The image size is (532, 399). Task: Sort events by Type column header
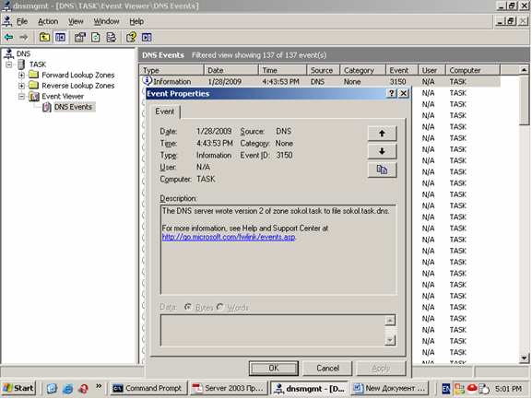[x=171, y=70]
